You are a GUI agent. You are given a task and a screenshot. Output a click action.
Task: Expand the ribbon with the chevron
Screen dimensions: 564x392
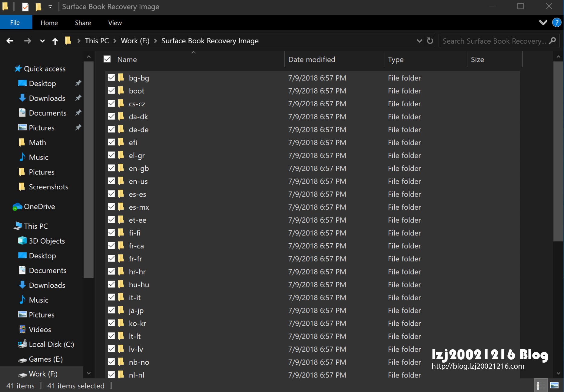[x=543, y=22]
